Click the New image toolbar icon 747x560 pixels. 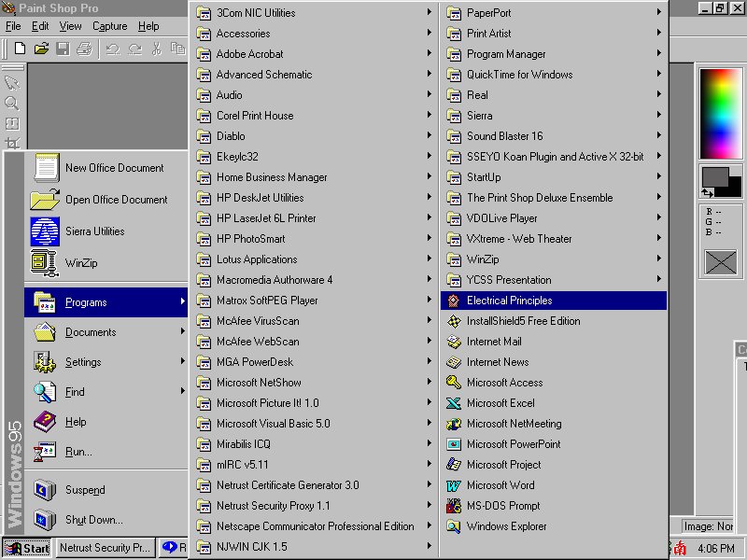click(x=20, y=49)
